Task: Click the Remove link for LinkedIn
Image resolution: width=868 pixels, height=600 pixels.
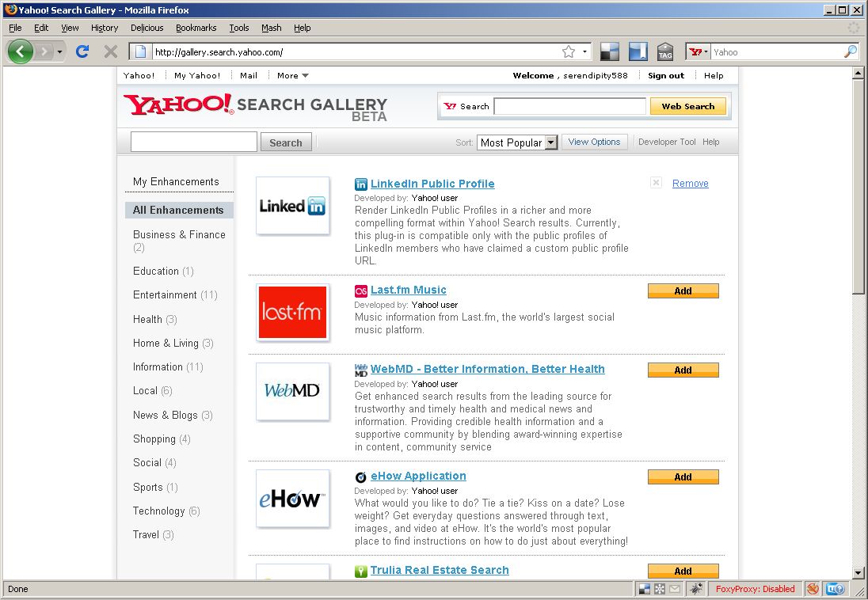Action: (x=691, y=183)
